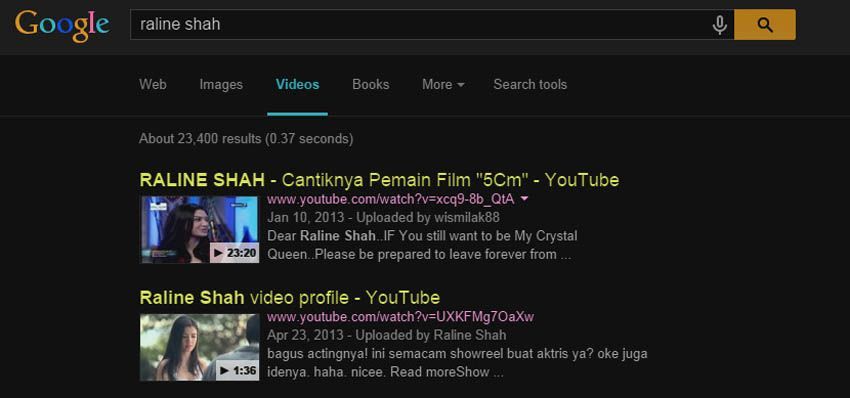850x398 pixels.
Task: Click snippet starting 'bagus actingnya! ini semacam showreel'
Action: click(457, 363)
